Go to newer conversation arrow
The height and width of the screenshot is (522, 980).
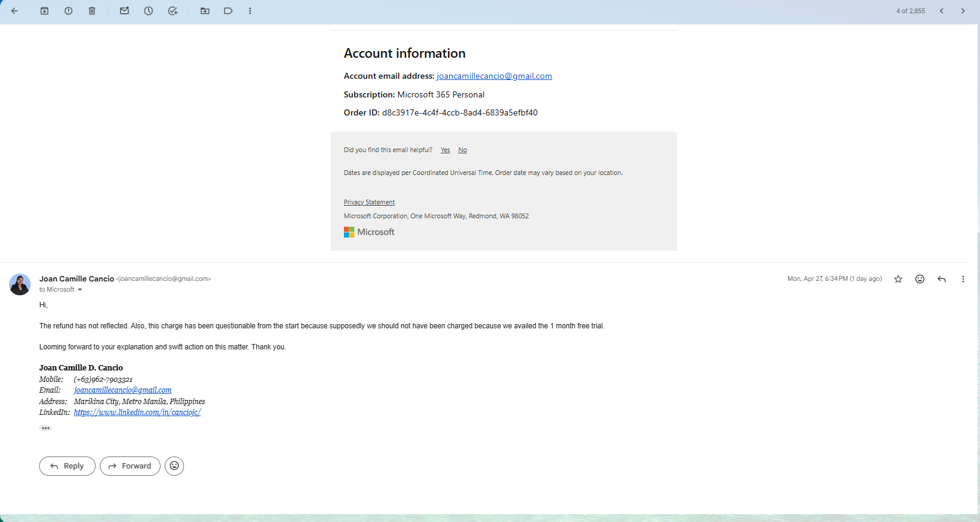point(942,11)
